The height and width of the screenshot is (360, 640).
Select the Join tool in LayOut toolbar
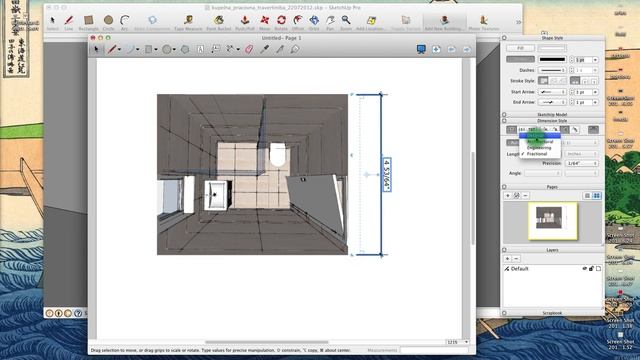coord(295,49)
